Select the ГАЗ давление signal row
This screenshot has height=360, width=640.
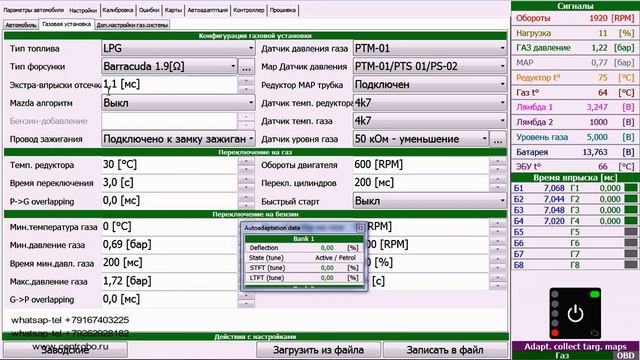click(575, 48)
